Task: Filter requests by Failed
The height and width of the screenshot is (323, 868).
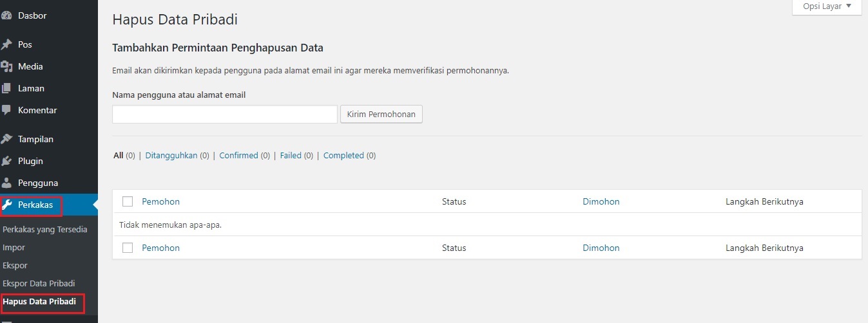Action: pyautogui.click(x=291, y=156)
